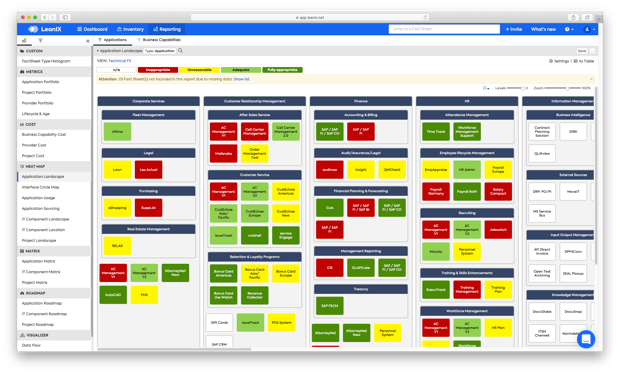
Task: Click the Invite button
Action: click(x=514, y=29)
